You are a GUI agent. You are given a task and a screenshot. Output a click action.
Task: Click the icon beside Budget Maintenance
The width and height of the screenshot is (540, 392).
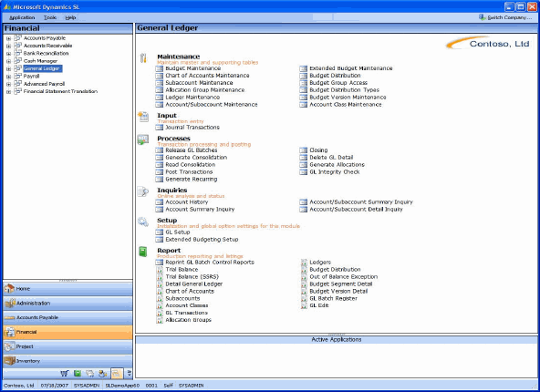pos(159,68)
